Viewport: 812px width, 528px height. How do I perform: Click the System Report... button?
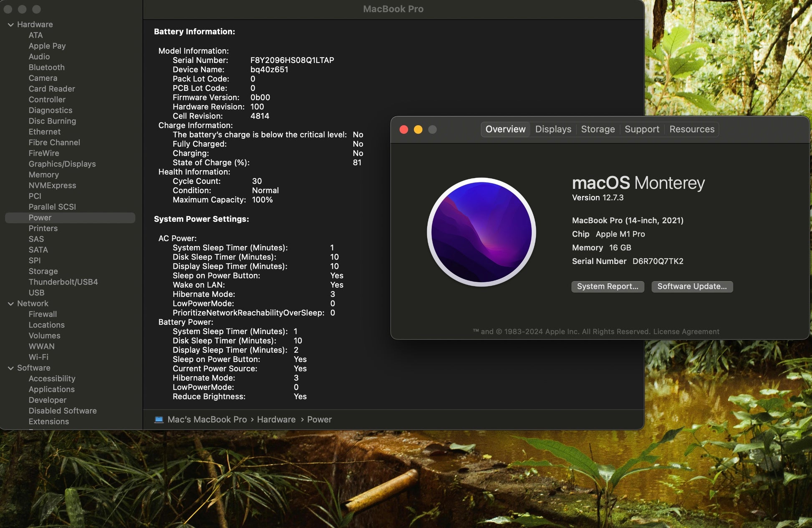coord(607,287)
